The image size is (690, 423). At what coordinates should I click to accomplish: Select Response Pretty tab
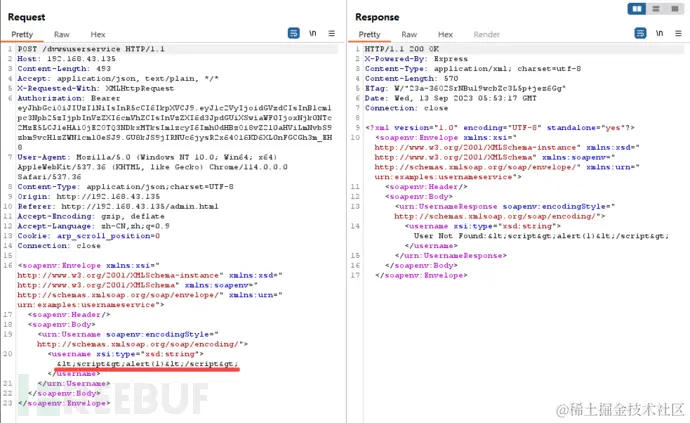(369, 34)
